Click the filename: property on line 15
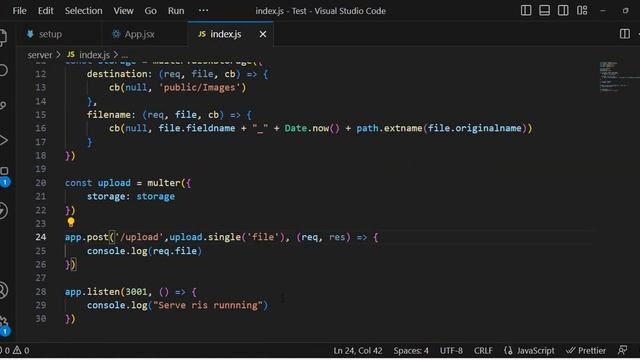640x360 pixels. (111, 115)
